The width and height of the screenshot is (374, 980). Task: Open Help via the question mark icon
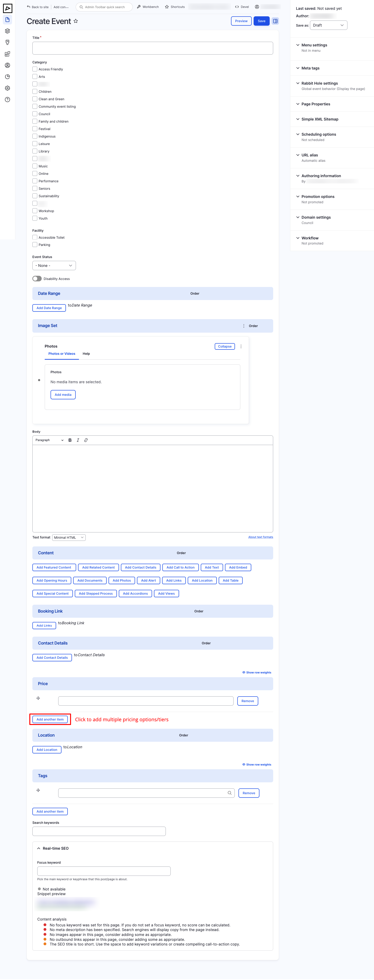[7, 99]
